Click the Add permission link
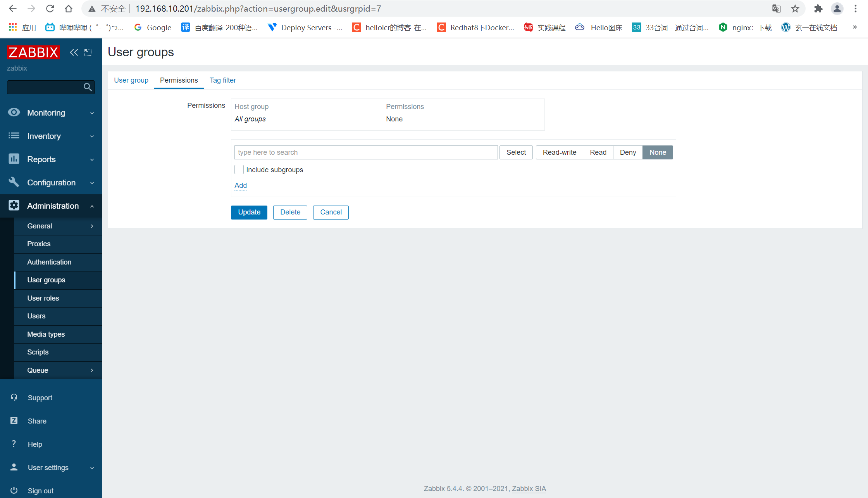868x498 pixels. 241,185
